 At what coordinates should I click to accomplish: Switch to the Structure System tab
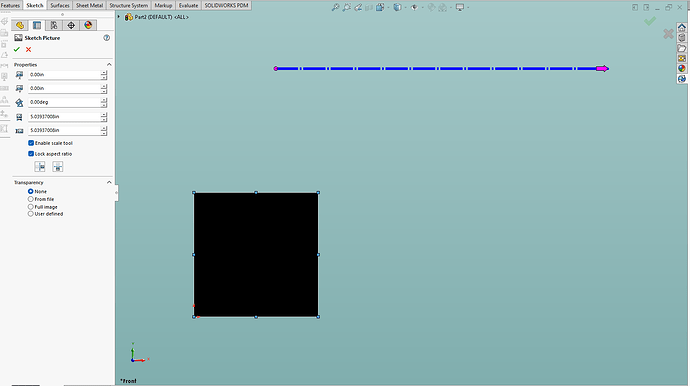pos(128,5)
